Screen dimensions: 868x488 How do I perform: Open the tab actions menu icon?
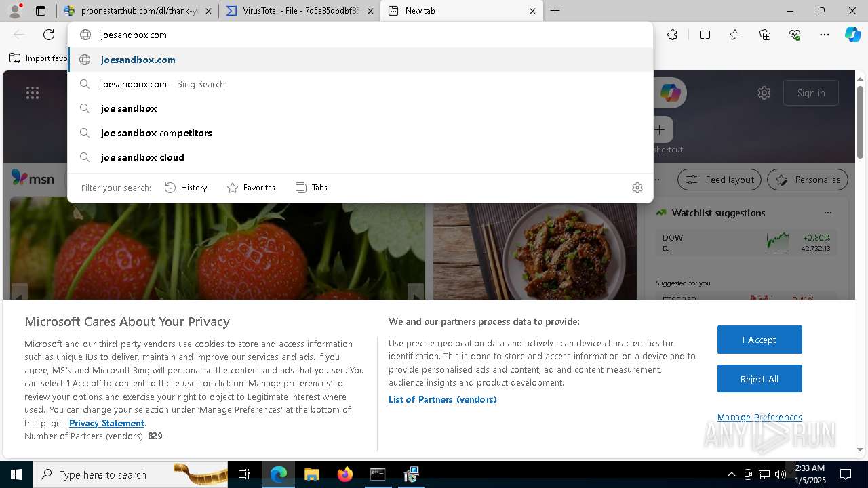[x=41, y=11]
